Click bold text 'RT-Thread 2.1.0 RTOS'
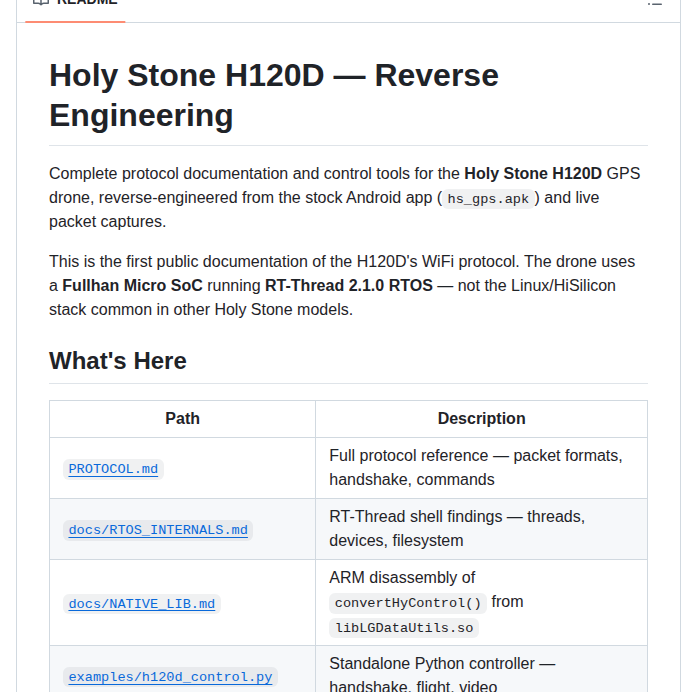The width and height of the screenshot is (692, 692). (x=349, y=286)
